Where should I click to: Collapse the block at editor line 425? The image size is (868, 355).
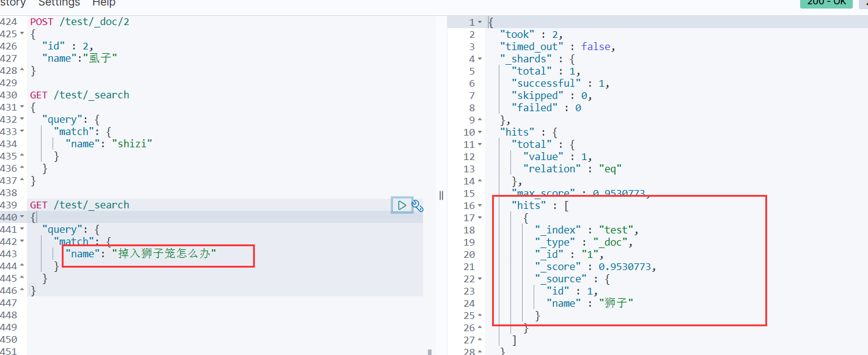(x=23, y=34)
